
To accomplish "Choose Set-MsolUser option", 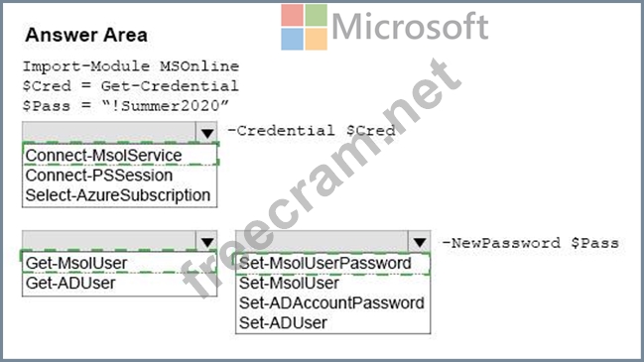I will (289, 283).
